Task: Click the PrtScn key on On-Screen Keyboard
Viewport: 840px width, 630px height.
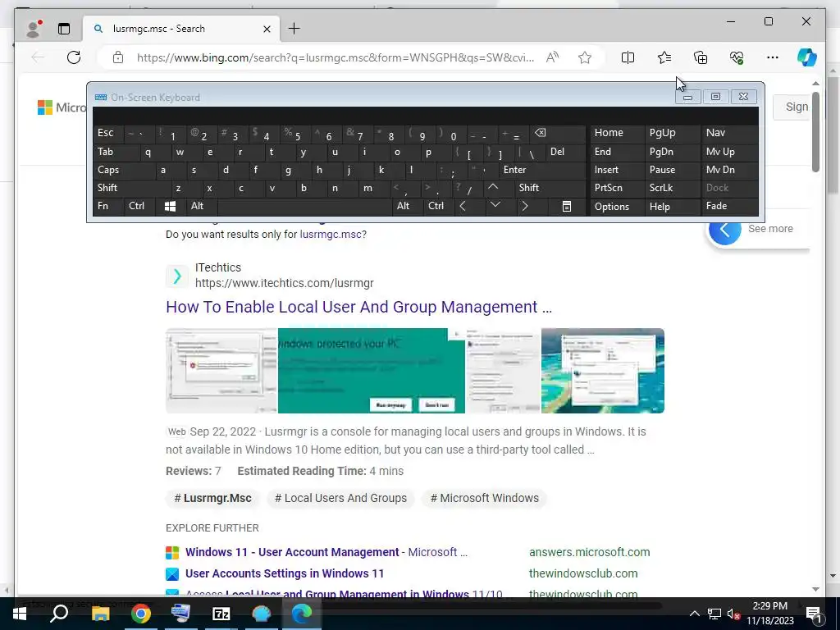Action: tap(617, 188)
